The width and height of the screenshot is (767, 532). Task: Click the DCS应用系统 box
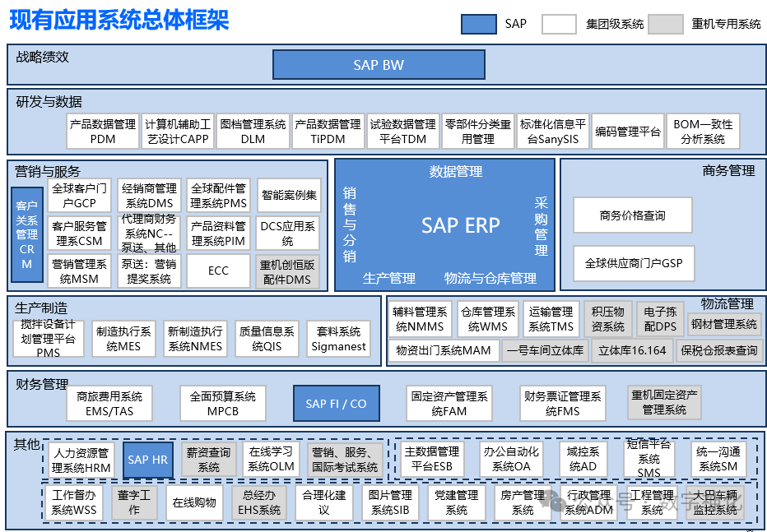point(288,234)
